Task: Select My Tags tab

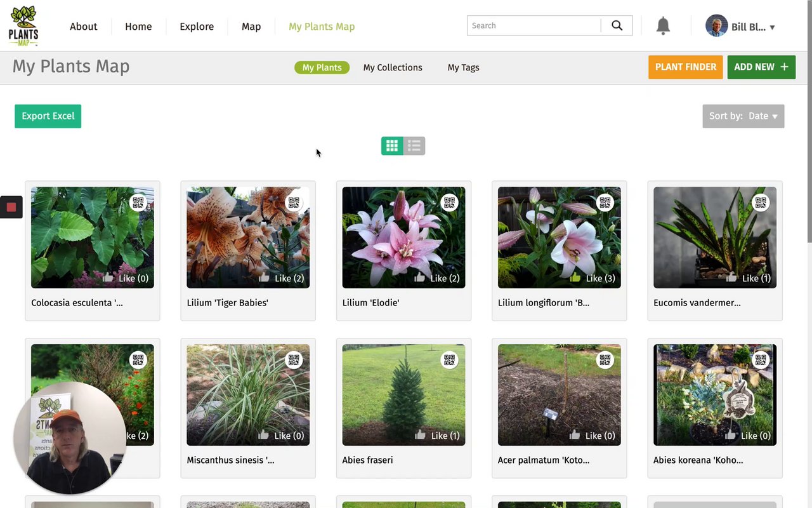Action: 463,67
